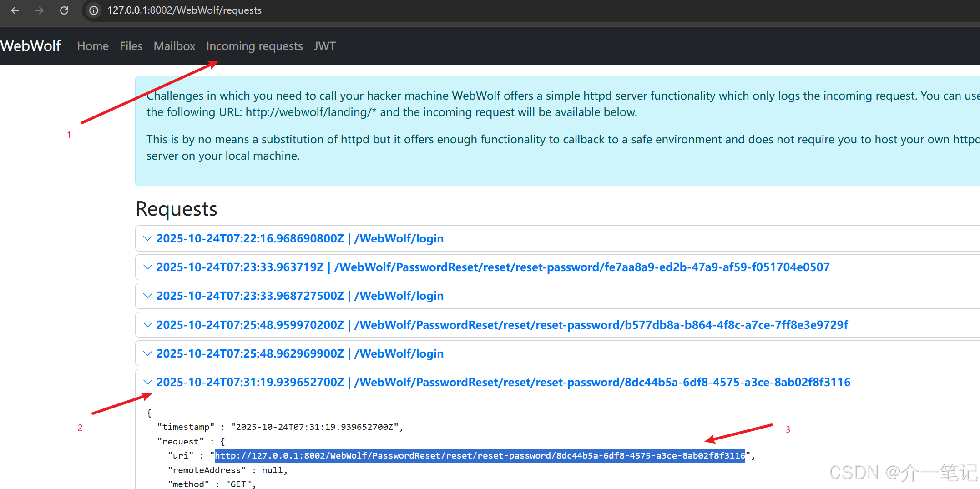Expand chevron of request ending f051704e0507
The width and height of the screenshot is (980, 489).
pos(147,267)
